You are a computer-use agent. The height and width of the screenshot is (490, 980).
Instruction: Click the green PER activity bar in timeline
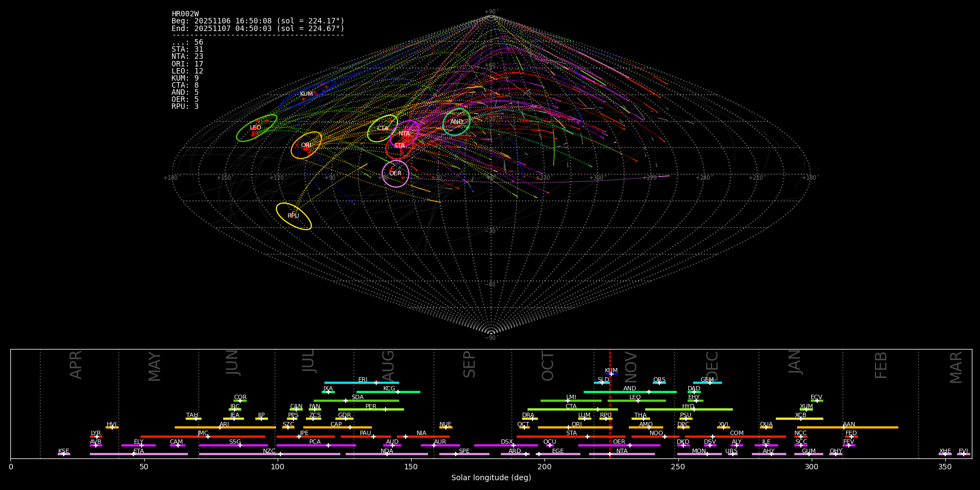(371, 409)
